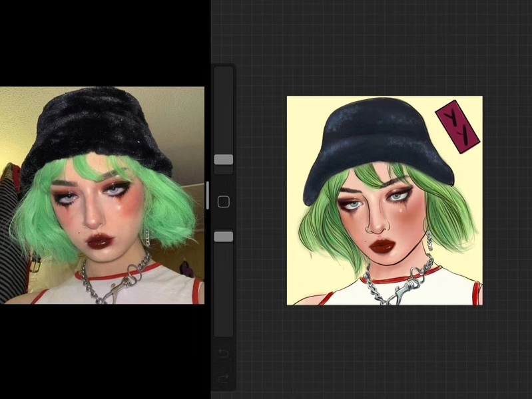532x399 pixels.
Task: Click the split view divider handle
Action: click(x=208, y=196)
